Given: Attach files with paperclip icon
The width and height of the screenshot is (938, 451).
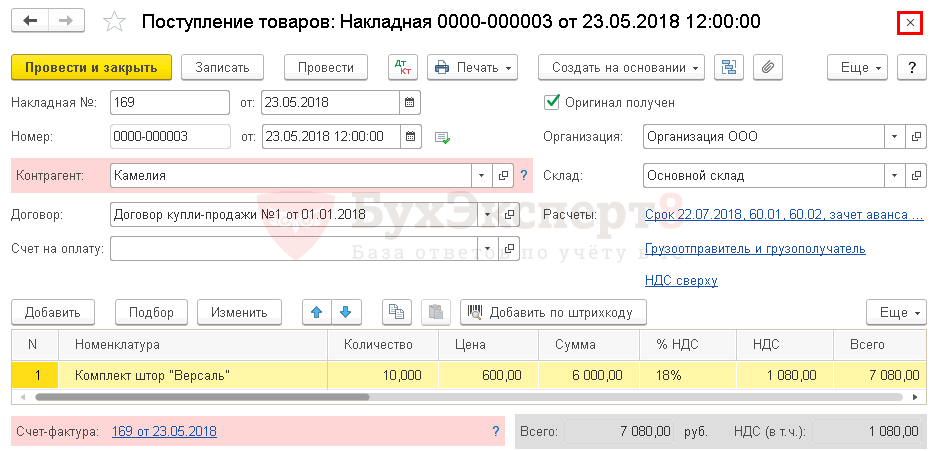Looking at the screenshot, I should click(767, 67).
